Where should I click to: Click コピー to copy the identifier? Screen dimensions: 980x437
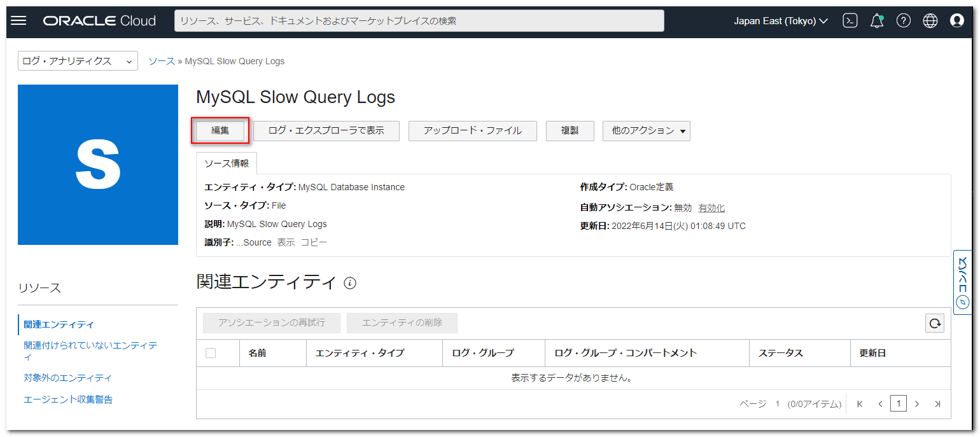[x=314, y=242]
